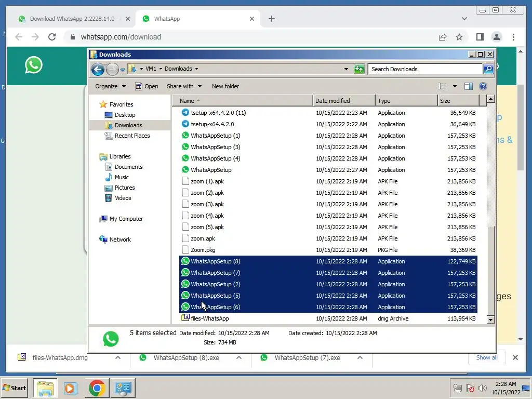Sort by the Type column header
The image size is (532, 399).
(406, 100)
